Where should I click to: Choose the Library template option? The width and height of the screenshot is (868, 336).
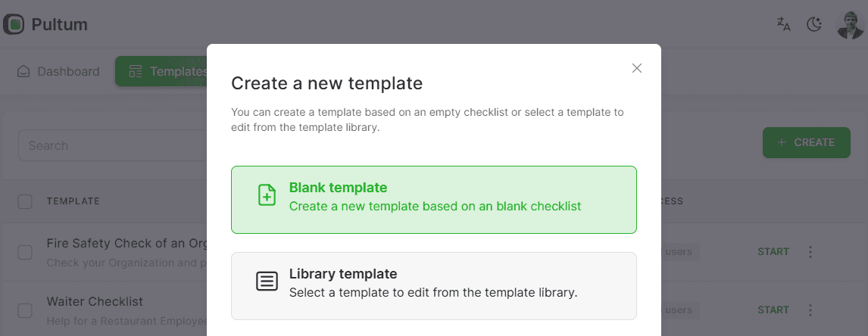tap(433, 286)
